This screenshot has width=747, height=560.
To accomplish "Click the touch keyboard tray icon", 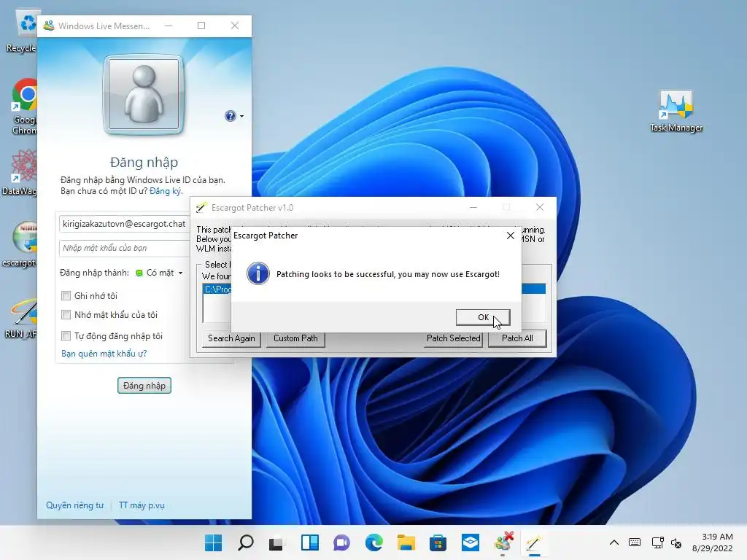I will [635, 542].
